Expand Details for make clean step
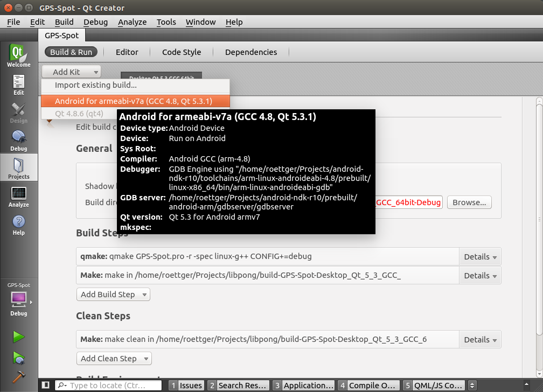Viewport: 543px width, 392px height. 480,340
